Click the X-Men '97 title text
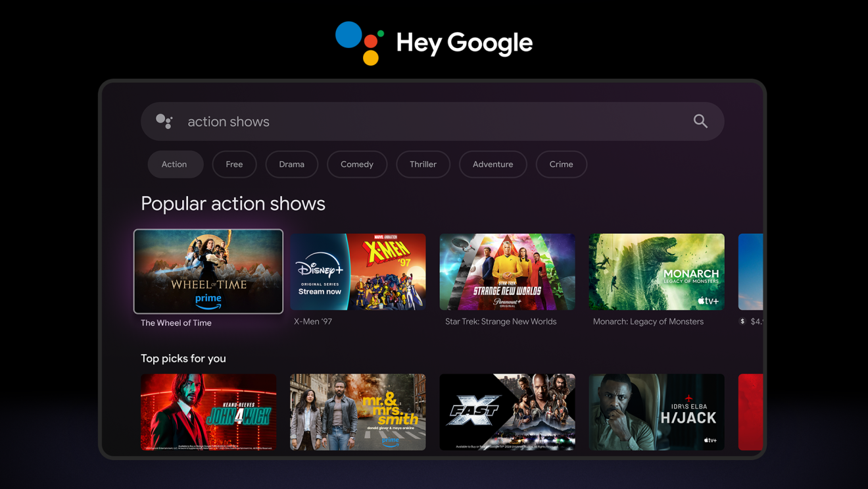The height and width of the screenshot is (489, 868). [x=314, y=322]
